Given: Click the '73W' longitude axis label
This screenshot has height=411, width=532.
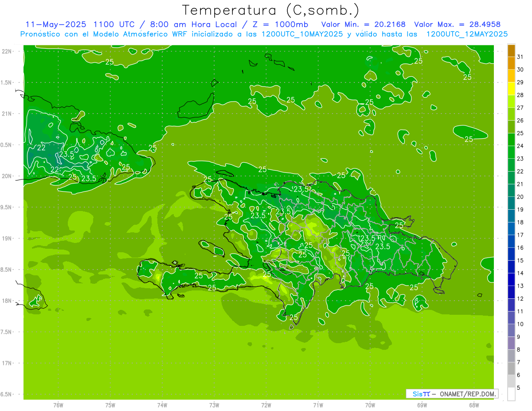Looking at the screenshot, I should (214, 405).
